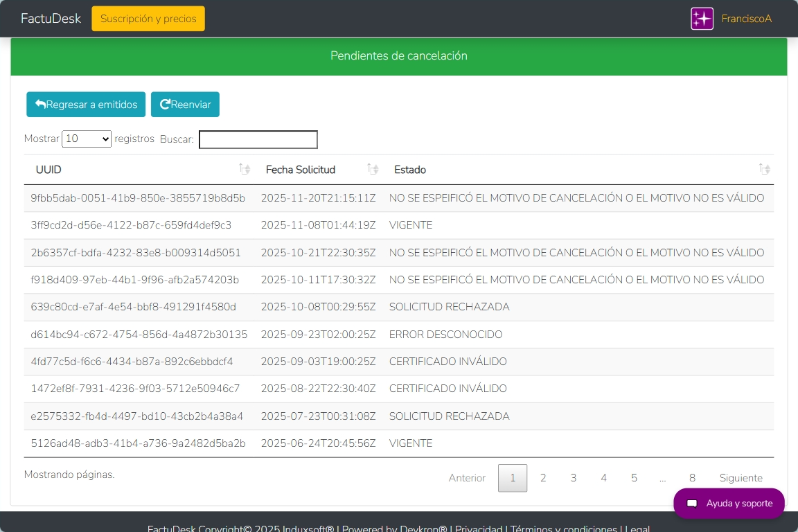Focus the Buscar search field
The height and width of the screenshot is (532, 798).
tap(258, 139)
